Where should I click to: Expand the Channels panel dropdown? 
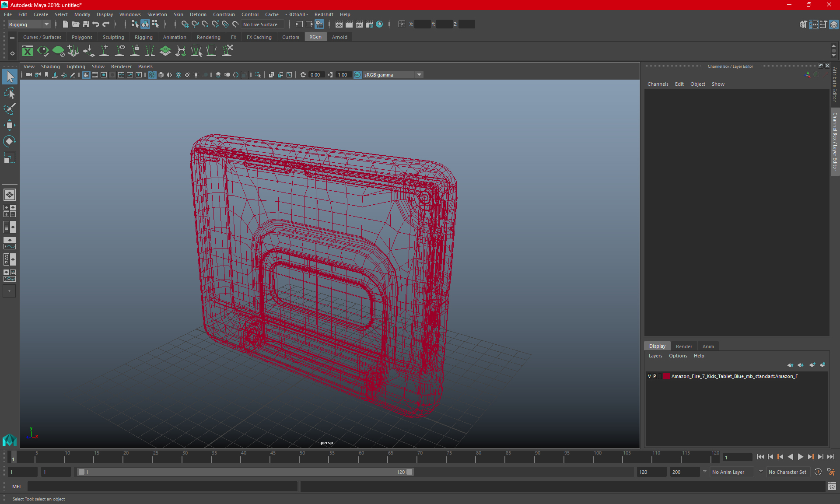pyautogui.click(x=658, y=84)
